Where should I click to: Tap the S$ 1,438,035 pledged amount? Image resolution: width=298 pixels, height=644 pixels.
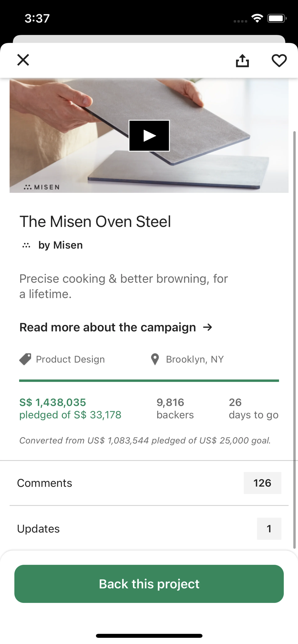tap(53, 402)
